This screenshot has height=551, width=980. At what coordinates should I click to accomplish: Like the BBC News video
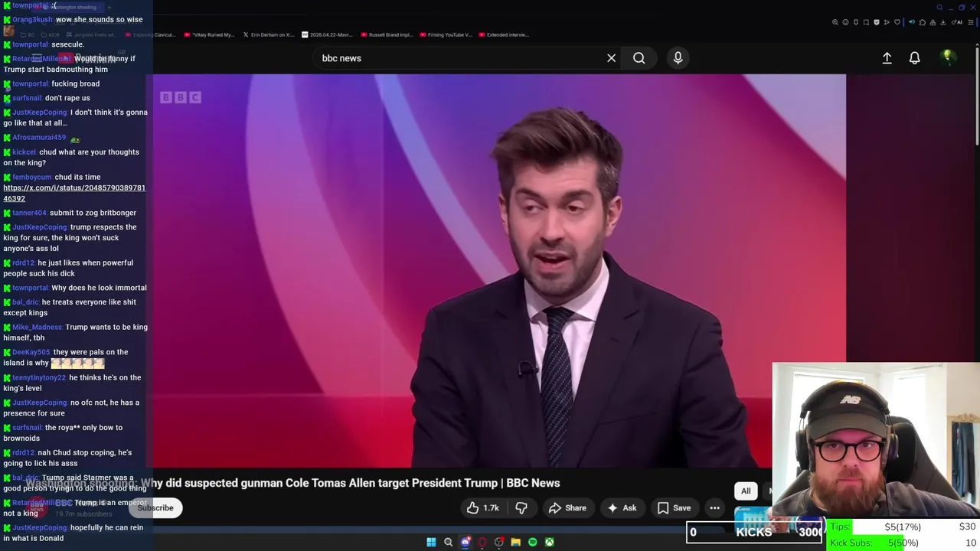pyautogui.click(x=482, y=507)
